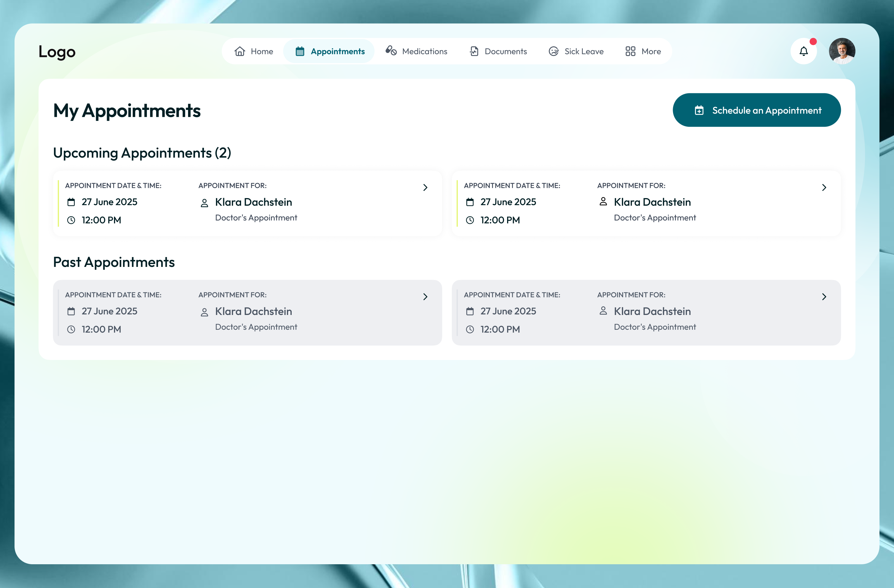Image resolution: width=894 pixels, height=588 pixels.
Task: Expand first upcoming appointment chevron
Action: [425, 188]
